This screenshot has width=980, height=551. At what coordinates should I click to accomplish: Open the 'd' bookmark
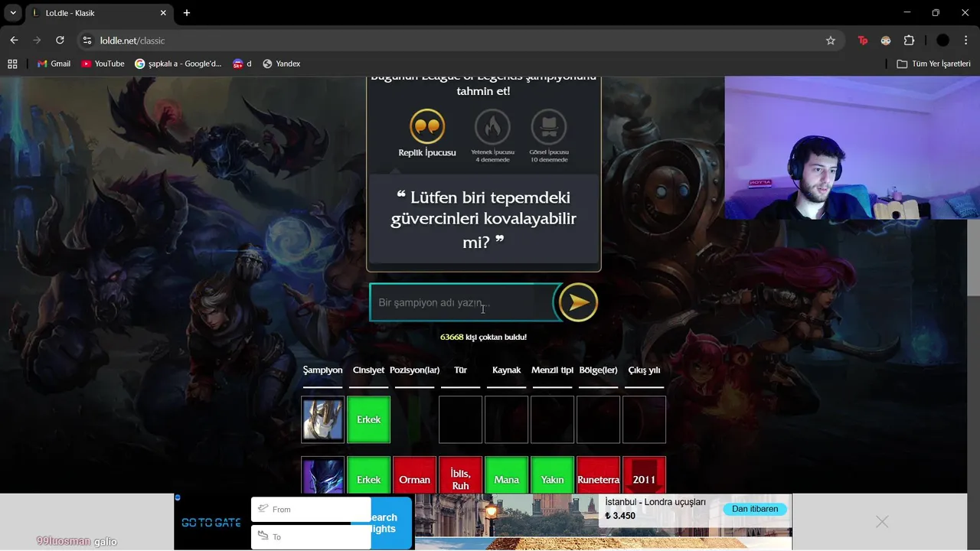coord(243,64)
